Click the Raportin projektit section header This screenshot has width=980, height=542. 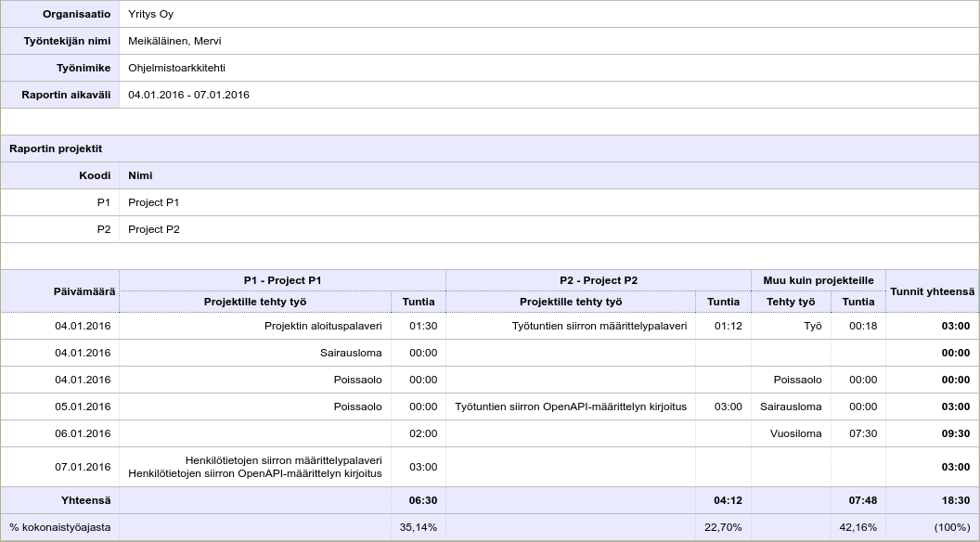pos(60,148)
